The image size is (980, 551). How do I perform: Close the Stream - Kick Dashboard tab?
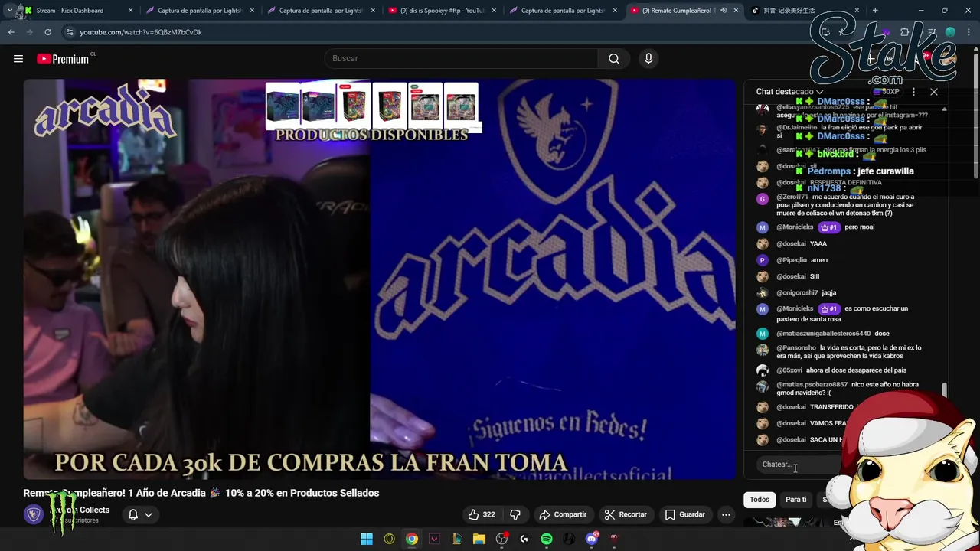click(130, 11)
